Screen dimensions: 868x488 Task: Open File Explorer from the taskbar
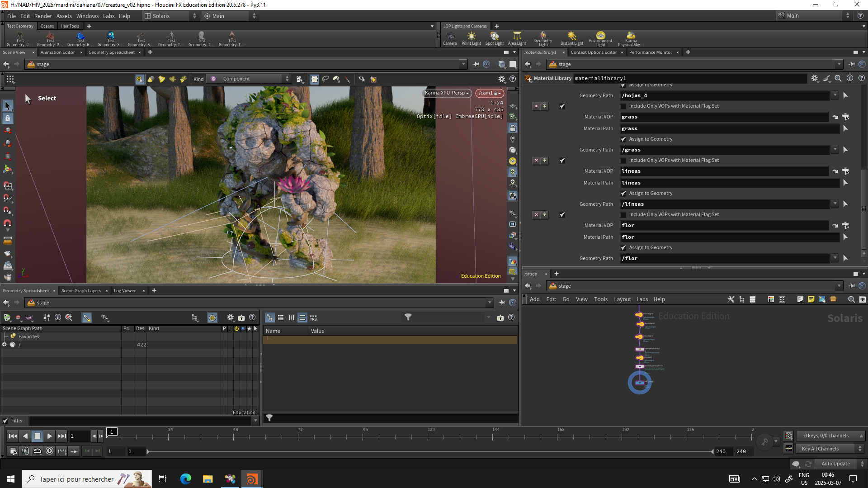click(x=208, y=479)
